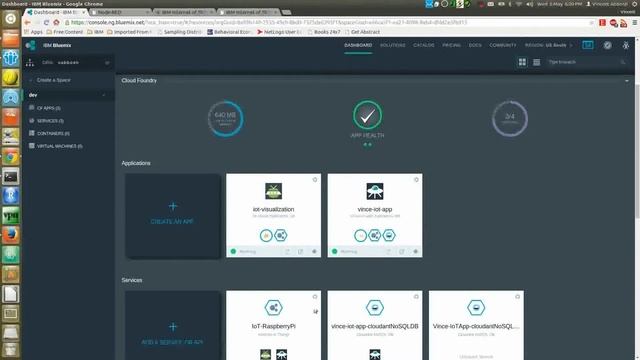Click the IBM Bluemix logo icon
This screenshot has width=640, height=360.
coord(31,45)
